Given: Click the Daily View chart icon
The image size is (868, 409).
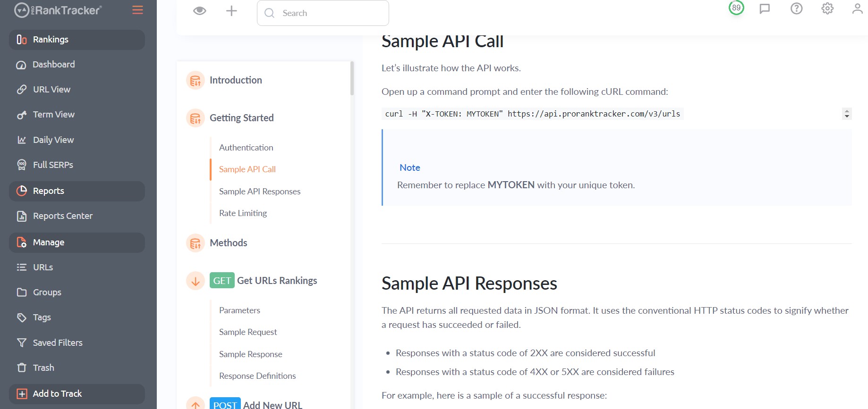Looking at the screenshot, I should click(22, 140).
